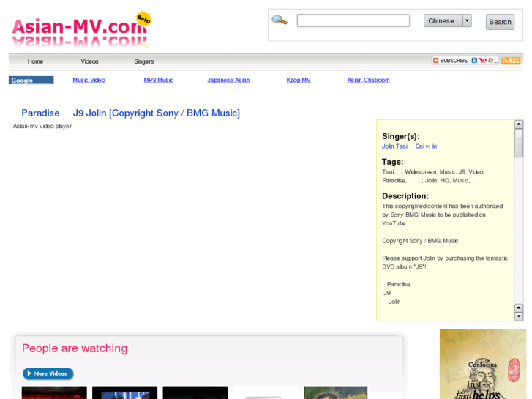Image resolution: width=532 pixels, height=399 pixels.
Task: Click the Search button
Action: pyautogui.click(x=500, y=22)
